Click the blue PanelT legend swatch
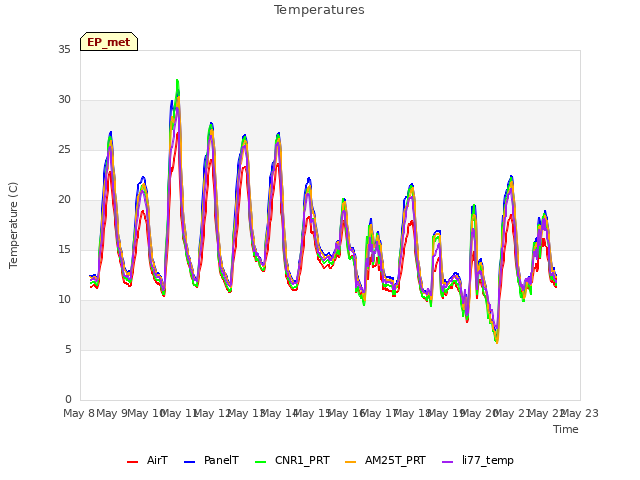 point(189,462)
